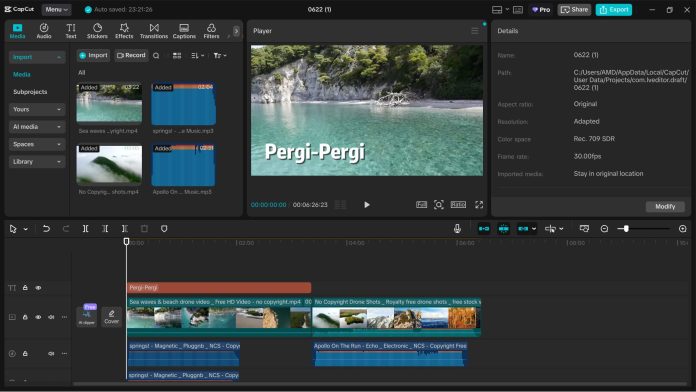This screenshot has width=696, height=392.
Task: Open the keyboard shortcuts icon in title bar
Action: [x=518, y=9]
